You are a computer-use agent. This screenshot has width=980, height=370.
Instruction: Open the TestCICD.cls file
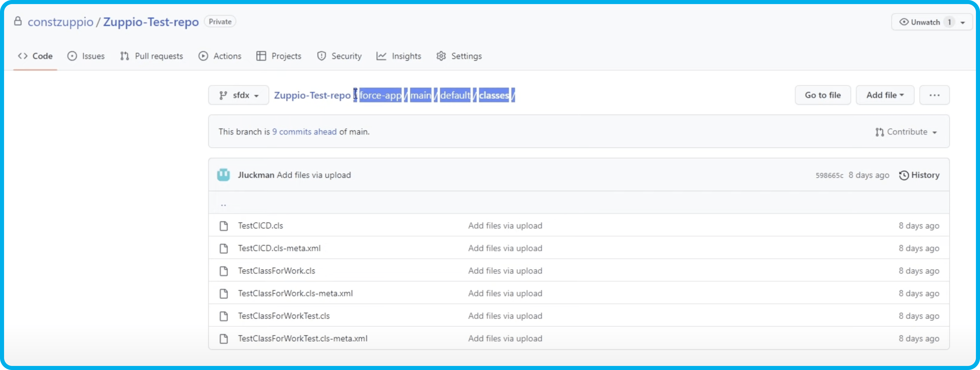tap(261, 225)
